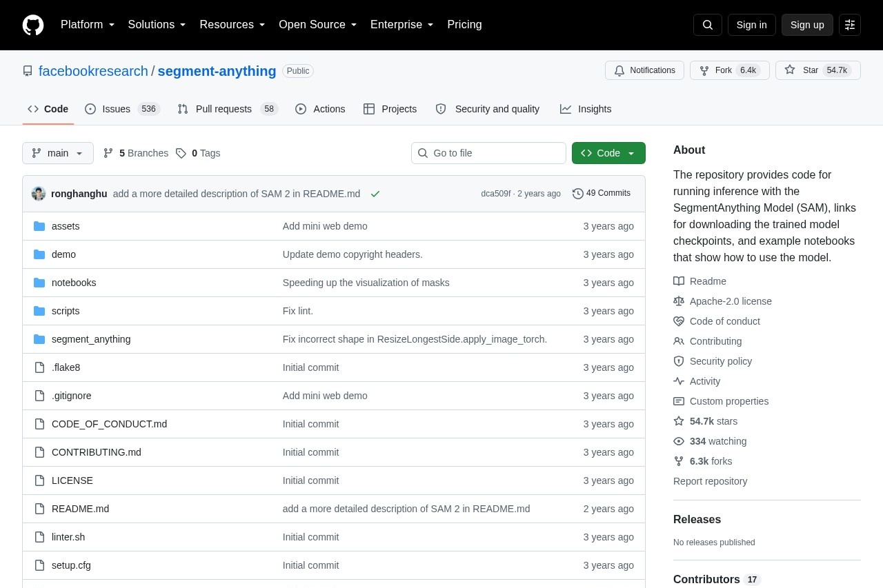
Task: Open the Readme link in About
Action: [x=700, y=281]
